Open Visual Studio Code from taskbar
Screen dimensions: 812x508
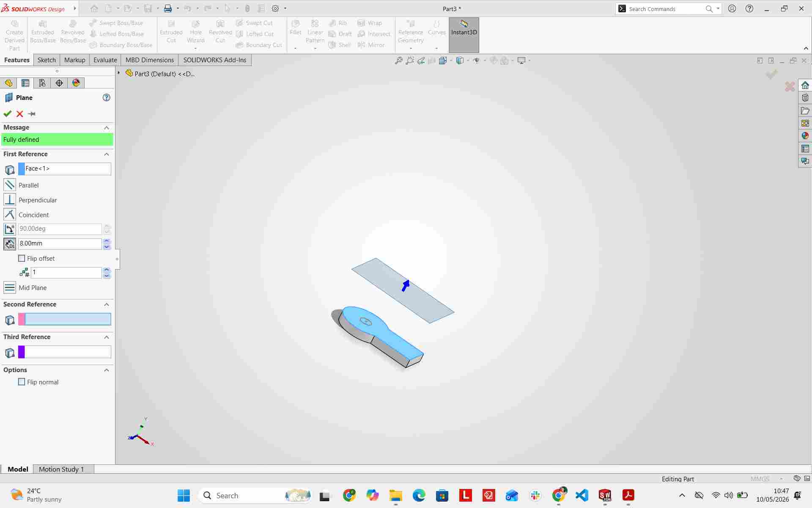point(582,495)
